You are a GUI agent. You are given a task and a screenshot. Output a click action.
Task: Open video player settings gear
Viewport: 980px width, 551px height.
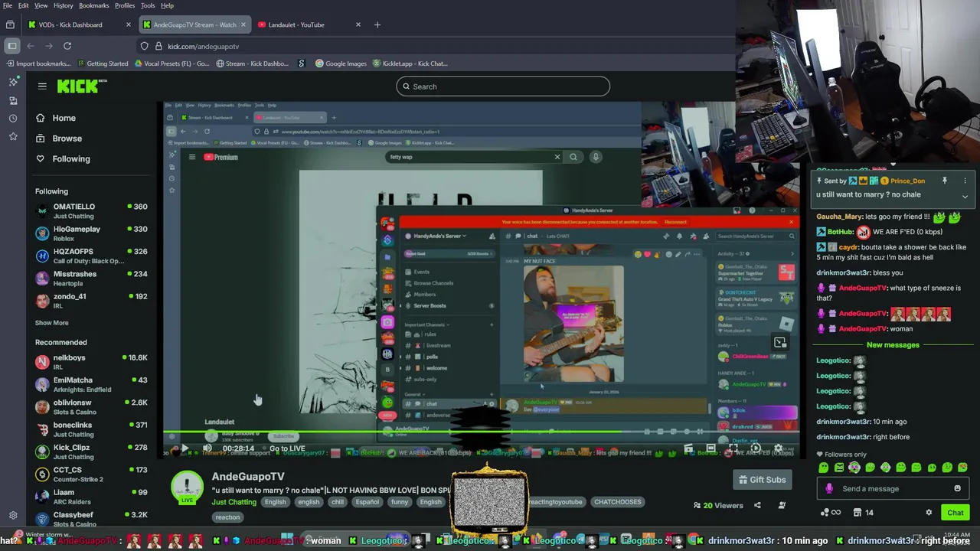pos(779,448)
